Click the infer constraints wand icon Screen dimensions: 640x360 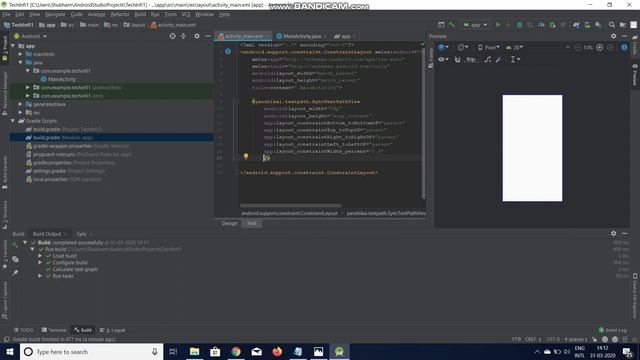pos(499,59)
